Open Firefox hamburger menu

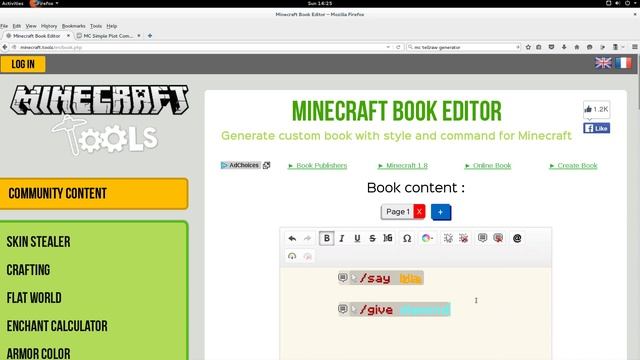(635, 47)
